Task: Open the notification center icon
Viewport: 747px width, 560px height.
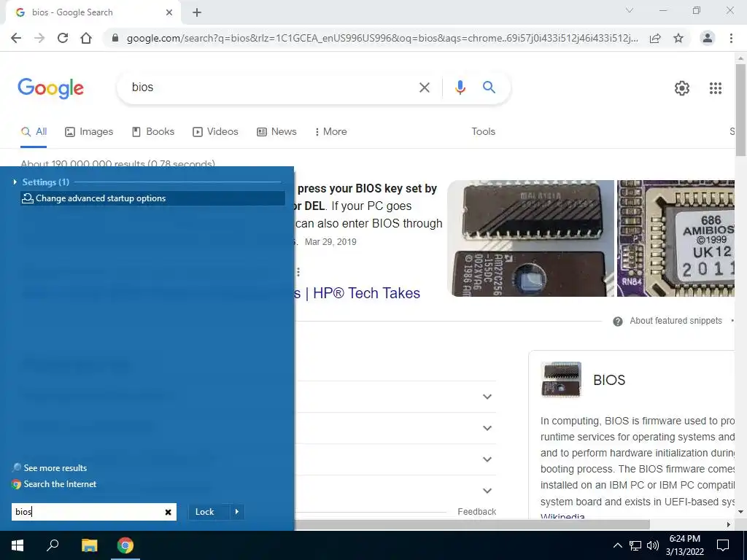Action: 723,545
